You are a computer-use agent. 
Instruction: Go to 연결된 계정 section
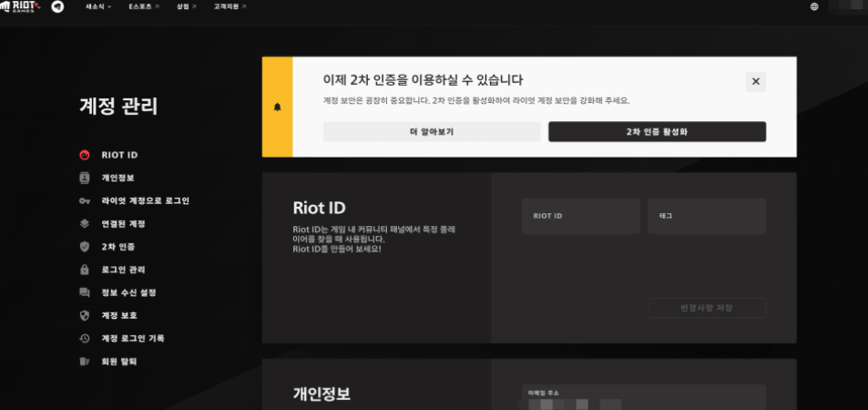[x=123, y=224]
